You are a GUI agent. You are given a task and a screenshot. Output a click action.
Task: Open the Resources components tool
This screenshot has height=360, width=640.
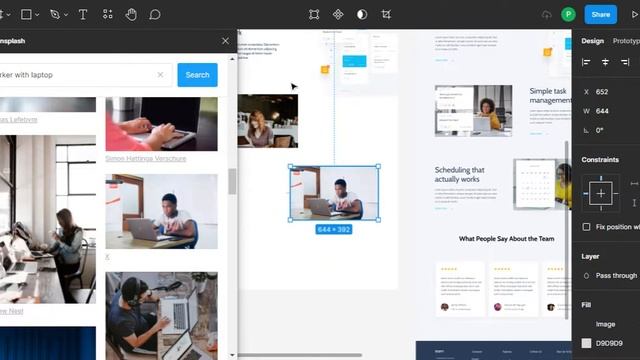click(107, 15)
